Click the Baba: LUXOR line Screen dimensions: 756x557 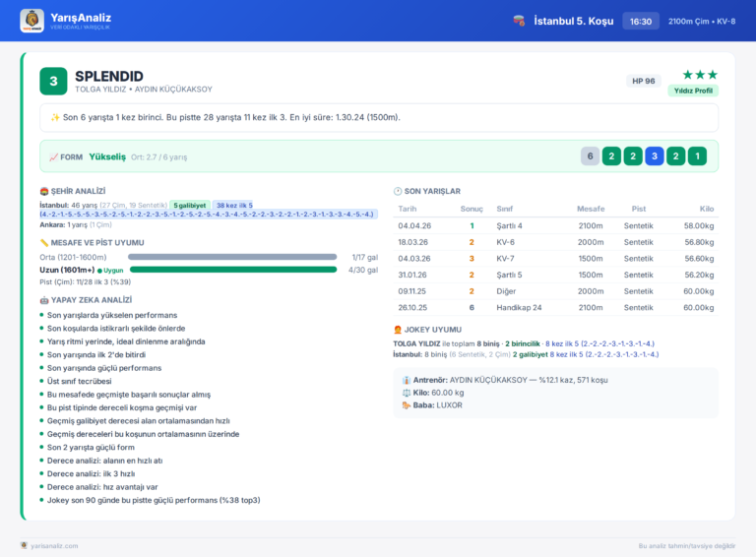[x=432, y=405]
